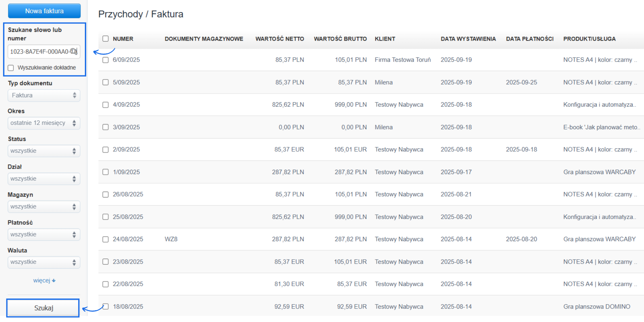This screenshot has height=322, width=644.
Task: Check the invoice 6/09/2025 row
Action: pyautogui.click(x=105, y=60)
